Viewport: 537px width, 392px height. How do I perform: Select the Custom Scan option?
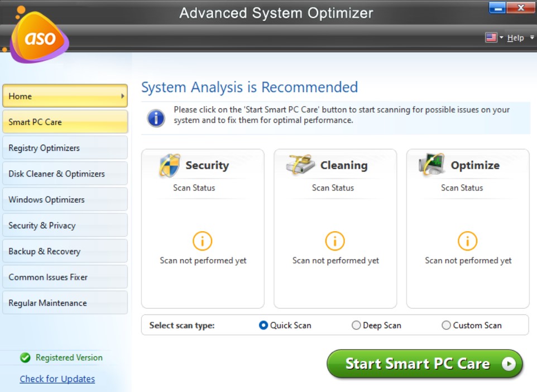446,325
